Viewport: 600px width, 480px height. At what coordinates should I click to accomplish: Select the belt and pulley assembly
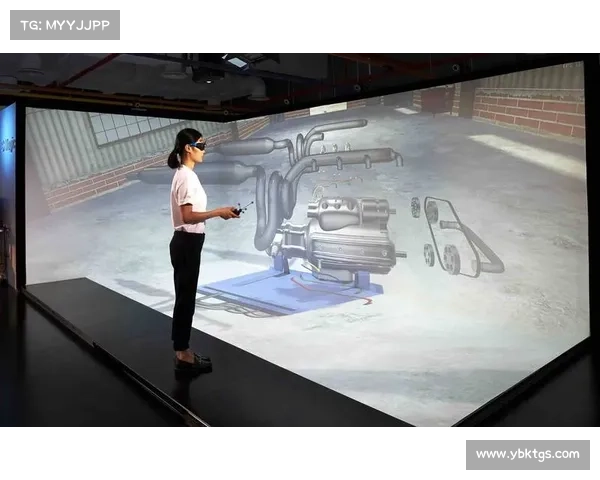(460, 240)
